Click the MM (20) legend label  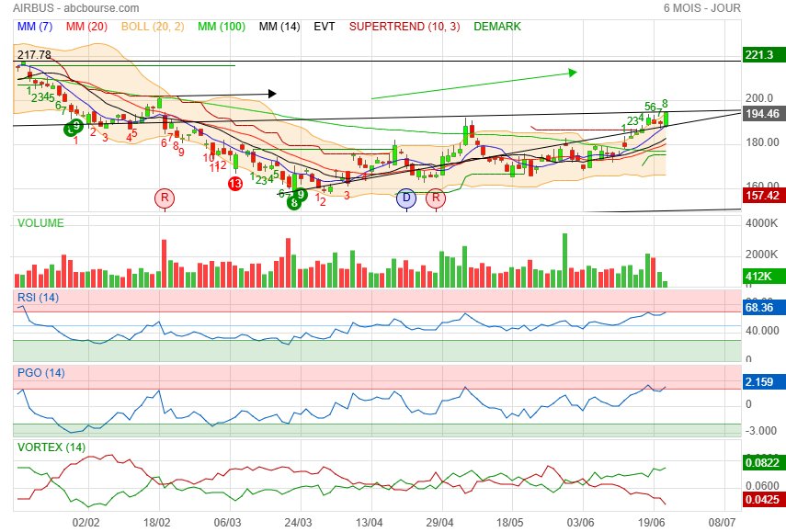[x=86, y=27]
